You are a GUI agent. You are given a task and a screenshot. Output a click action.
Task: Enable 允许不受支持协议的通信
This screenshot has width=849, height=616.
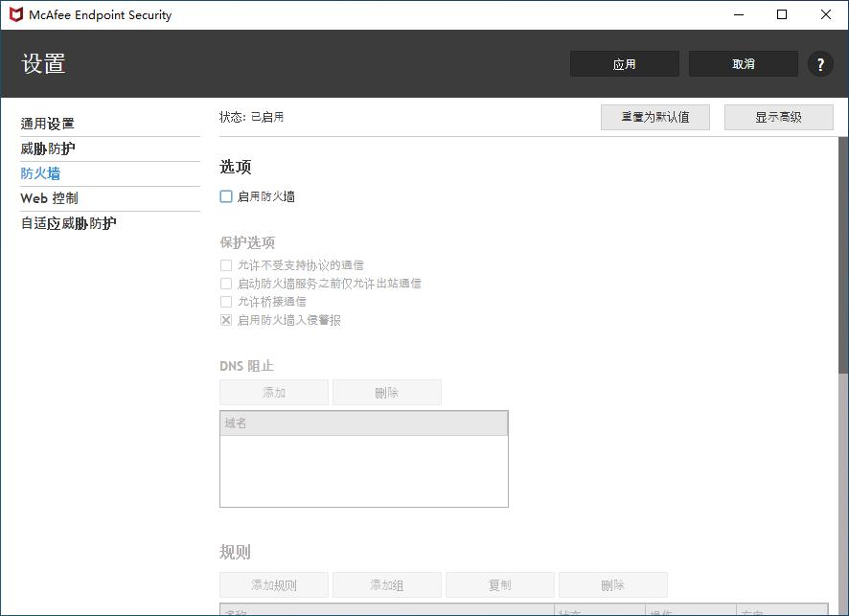click(226, 264)
